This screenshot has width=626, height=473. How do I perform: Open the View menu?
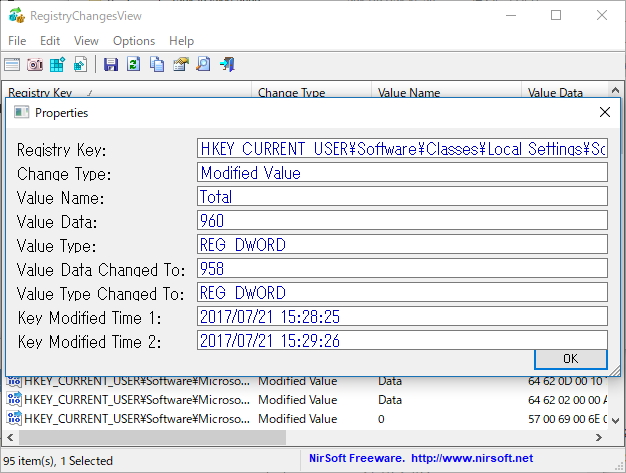click(x=86, y=41)
